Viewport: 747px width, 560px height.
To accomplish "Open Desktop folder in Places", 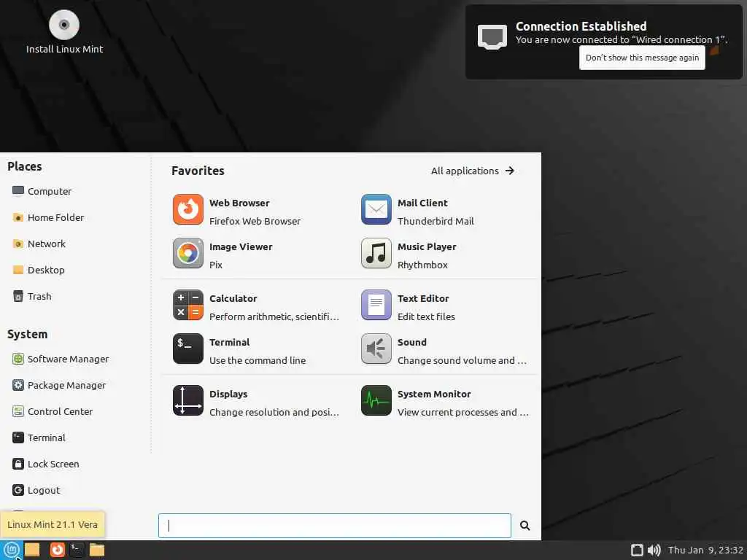I will tap(39, 270).
